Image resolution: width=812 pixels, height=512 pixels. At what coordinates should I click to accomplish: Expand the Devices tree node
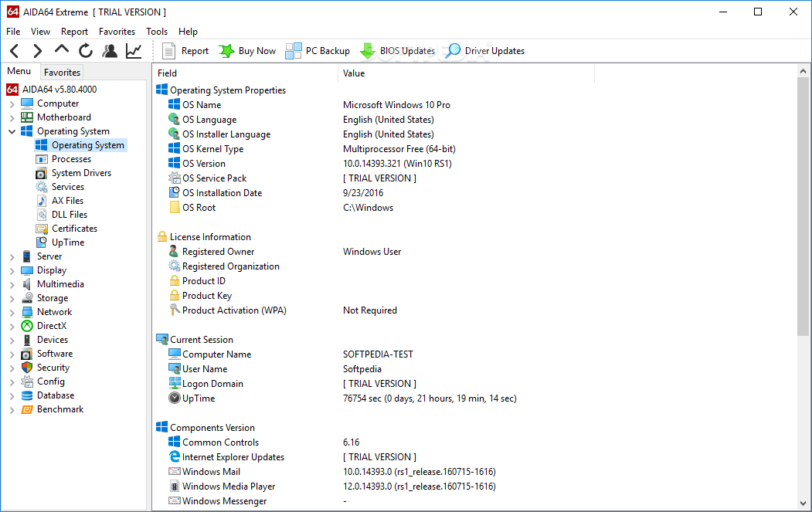12,340
